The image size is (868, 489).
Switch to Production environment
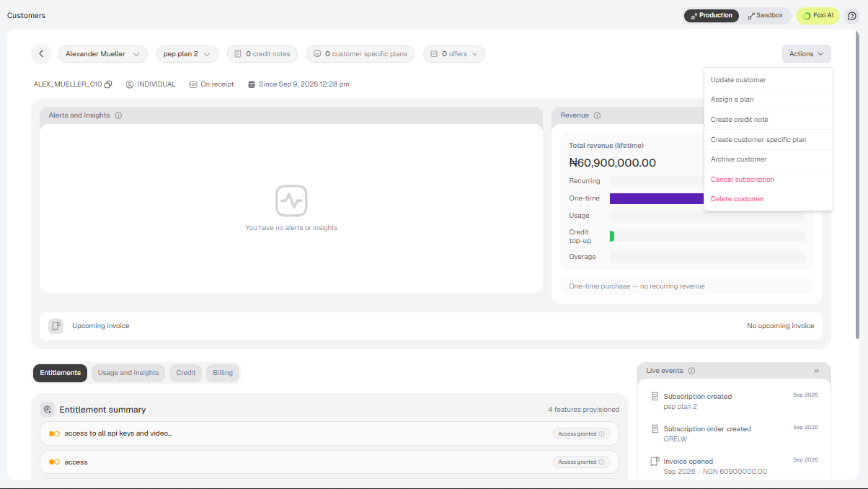(712, 15)
